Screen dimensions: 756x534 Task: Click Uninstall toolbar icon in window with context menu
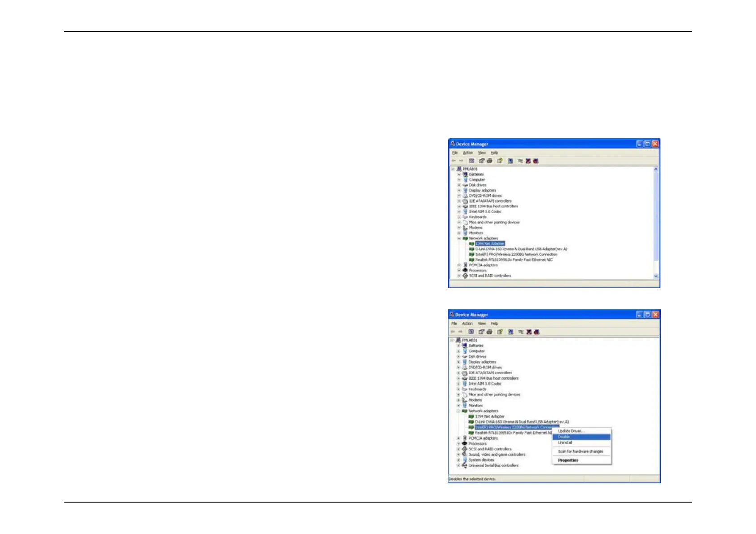click(x=529, y=332)
